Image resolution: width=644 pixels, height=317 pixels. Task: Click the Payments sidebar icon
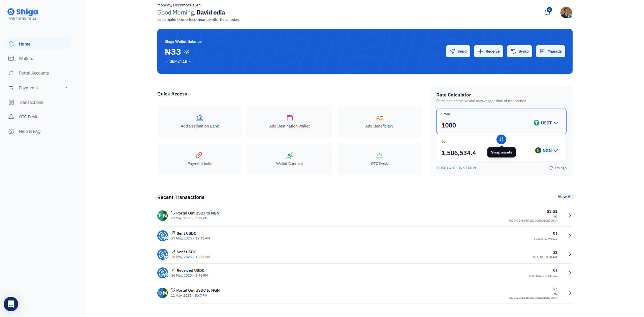pyautogui.click(x=11, y=88)
